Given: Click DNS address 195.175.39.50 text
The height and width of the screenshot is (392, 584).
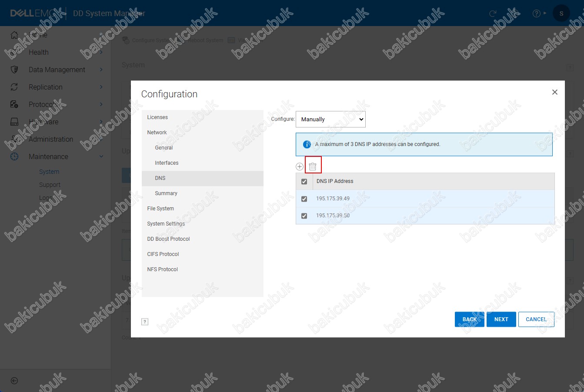Looking at the screenshot, I should click(x=333, y=216).
